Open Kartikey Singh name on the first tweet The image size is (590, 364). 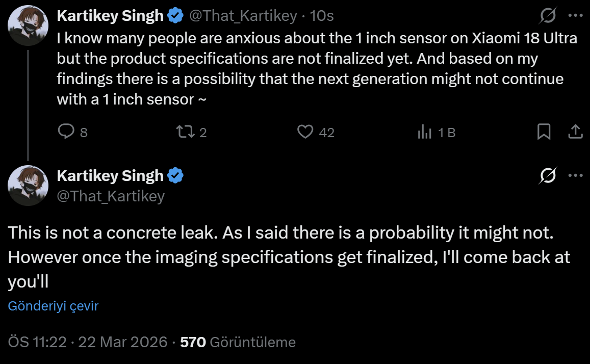(x=110, y=16)
